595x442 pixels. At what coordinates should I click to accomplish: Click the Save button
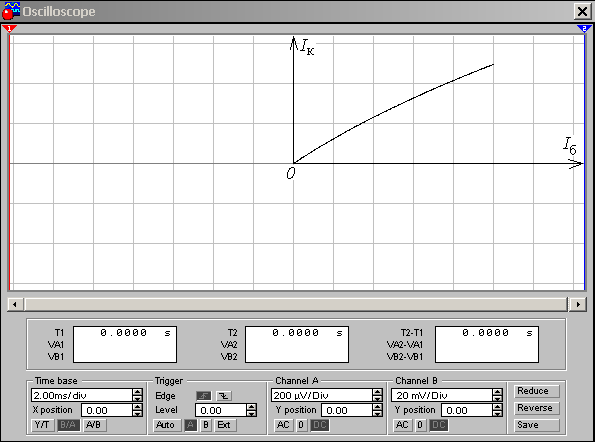click(x=537, y=425)
